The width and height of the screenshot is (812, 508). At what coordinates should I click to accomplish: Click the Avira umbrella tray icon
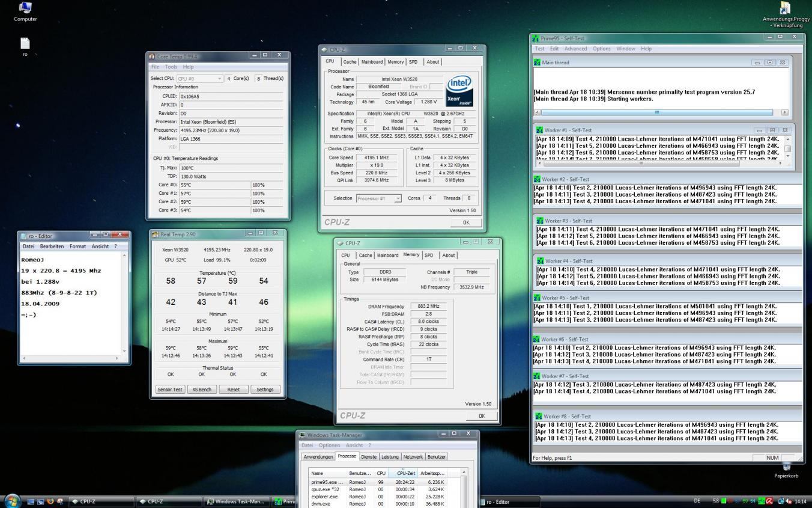(x=769, y=501)
